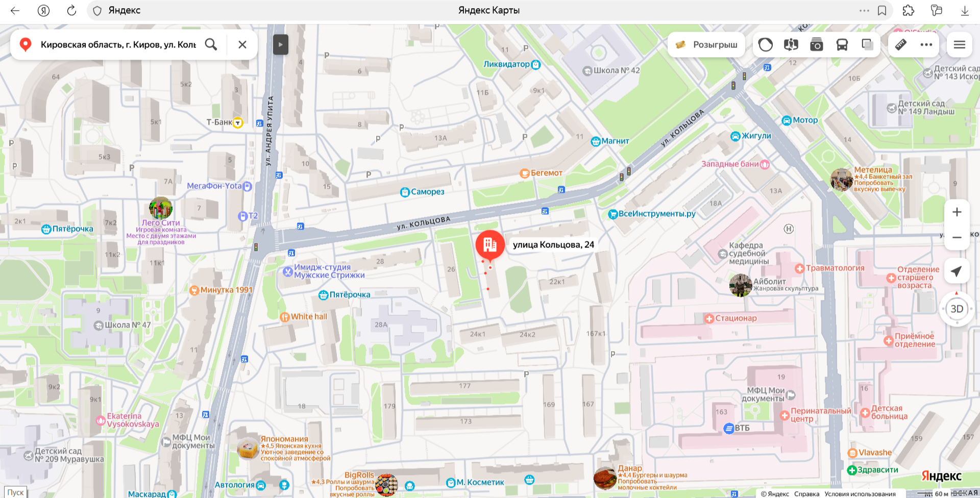980x498 pixels.
Task: Go back with the browser back arrow
Action: [x=15, y=11]
